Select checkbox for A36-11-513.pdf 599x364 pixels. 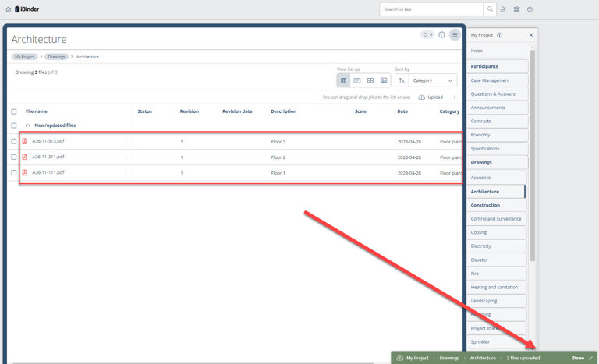pos(14,141)
